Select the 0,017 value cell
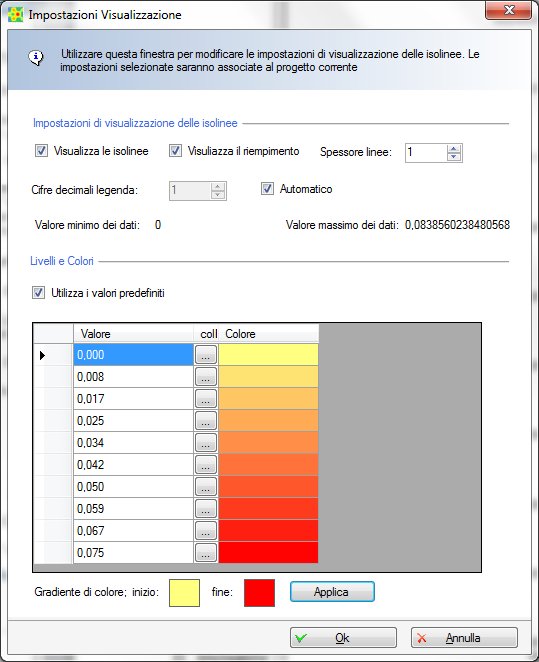The width and height of the screenshot is (539, 662). pyautogui.click(x=133, y=399)
